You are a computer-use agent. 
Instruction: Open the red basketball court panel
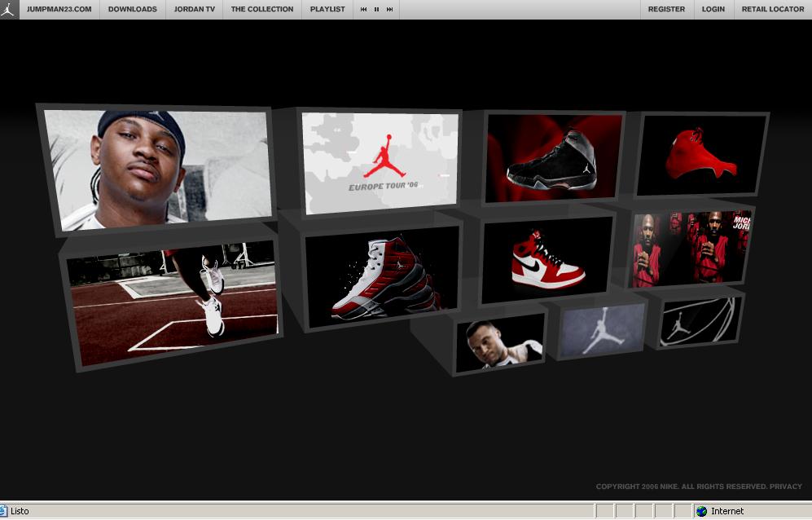click(x=174, y=302)
